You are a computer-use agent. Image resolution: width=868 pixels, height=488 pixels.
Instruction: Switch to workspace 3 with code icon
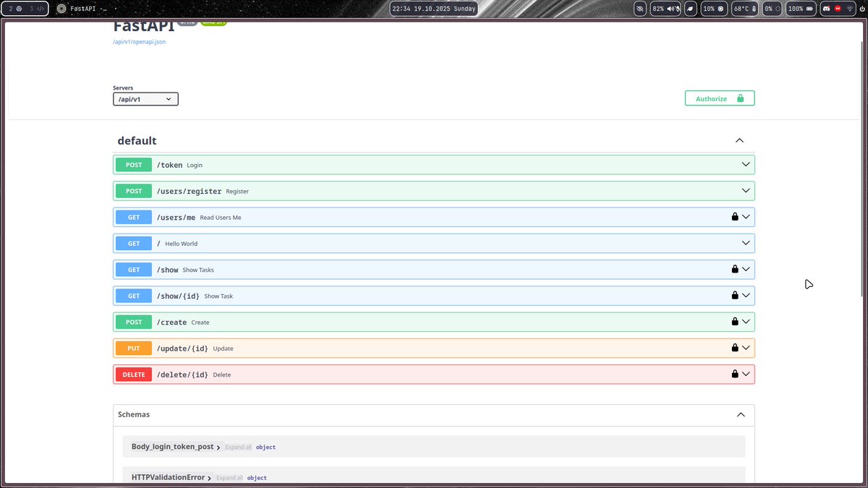(37, 9)
